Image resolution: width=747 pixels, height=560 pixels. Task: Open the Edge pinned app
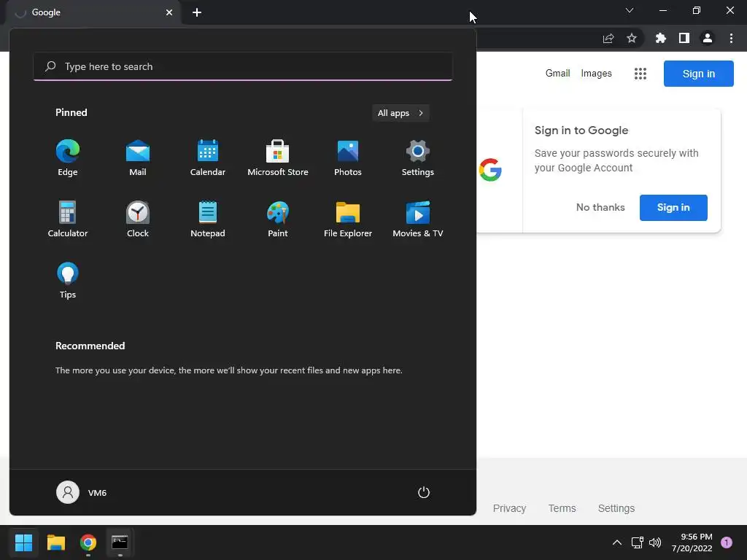[68, 158]
